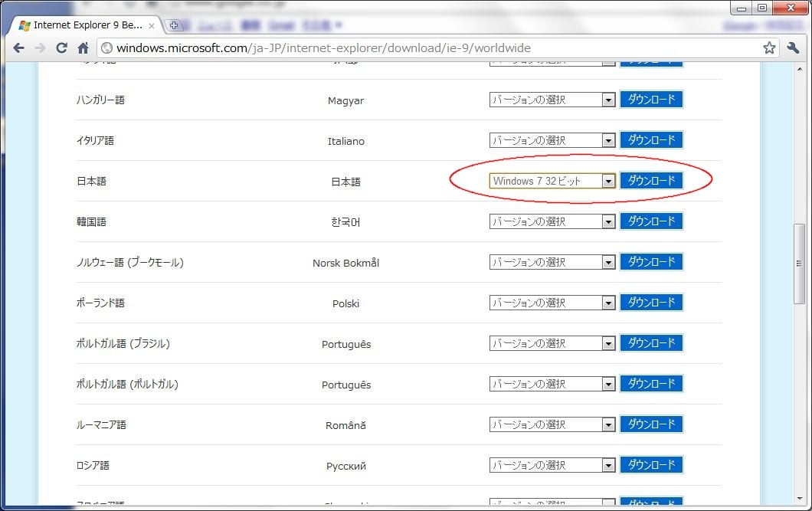The height and width of the screenshot is (511, 812).
Task: Go to the browser home page
Action: point(83,48)
